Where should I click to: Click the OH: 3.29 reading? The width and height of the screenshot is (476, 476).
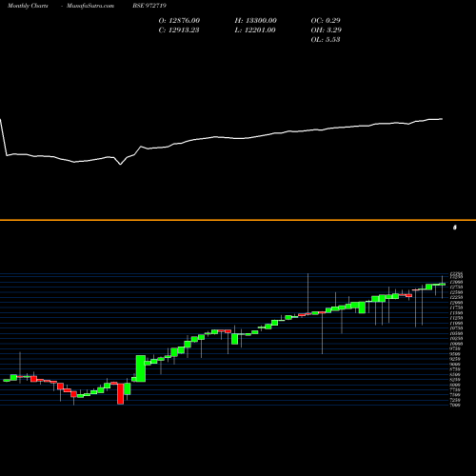click(327, 30)
